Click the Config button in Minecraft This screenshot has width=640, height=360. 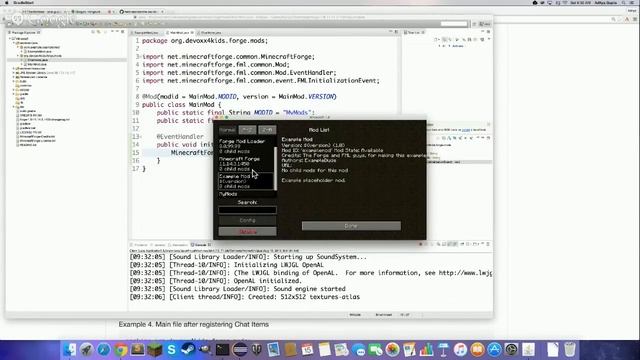[x=247, y=220]
